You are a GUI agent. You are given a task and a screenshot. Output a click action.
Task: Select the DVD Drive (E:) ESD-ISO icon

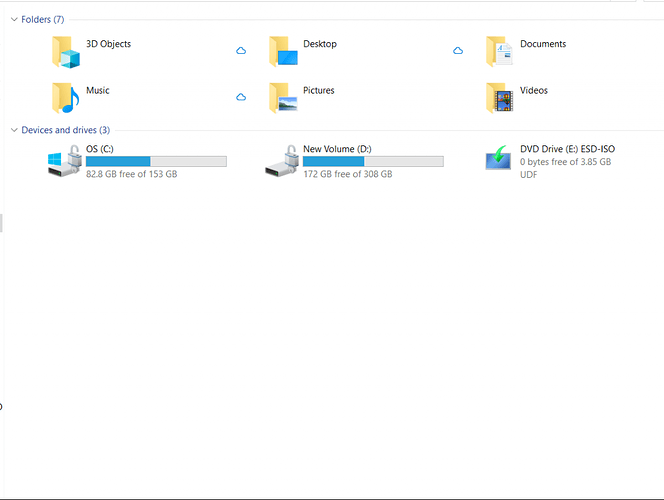[x=498, y=157]
